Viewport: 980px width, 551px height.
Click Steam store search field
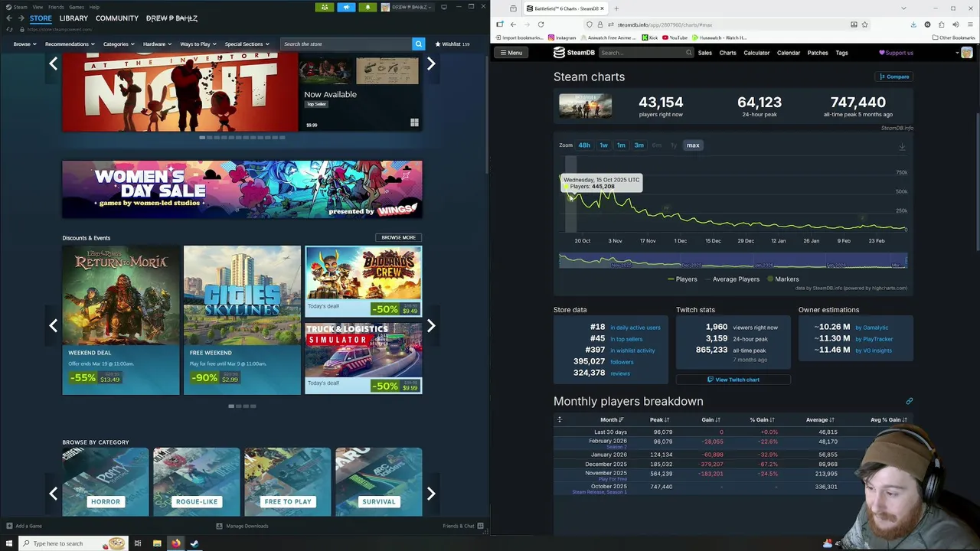(345, 44)
